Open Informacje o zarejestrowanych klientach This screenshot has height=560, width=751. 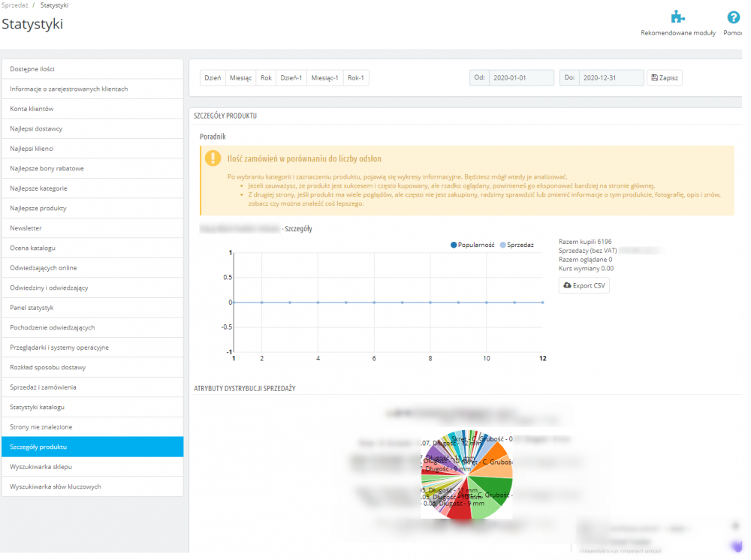(92, 89)
